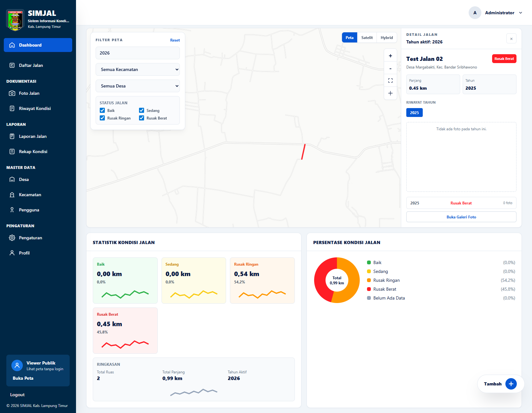Zoom in on the map
Image resolution: width=532 pixels, height=413 pixels.
(390, 56)
